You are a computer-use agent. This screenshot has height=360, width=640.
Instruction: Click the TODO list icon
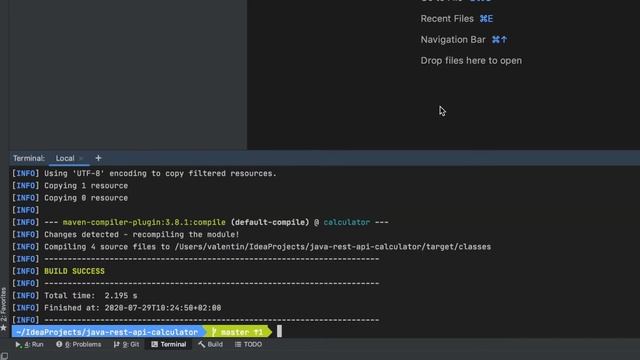[x=238, y=344]
